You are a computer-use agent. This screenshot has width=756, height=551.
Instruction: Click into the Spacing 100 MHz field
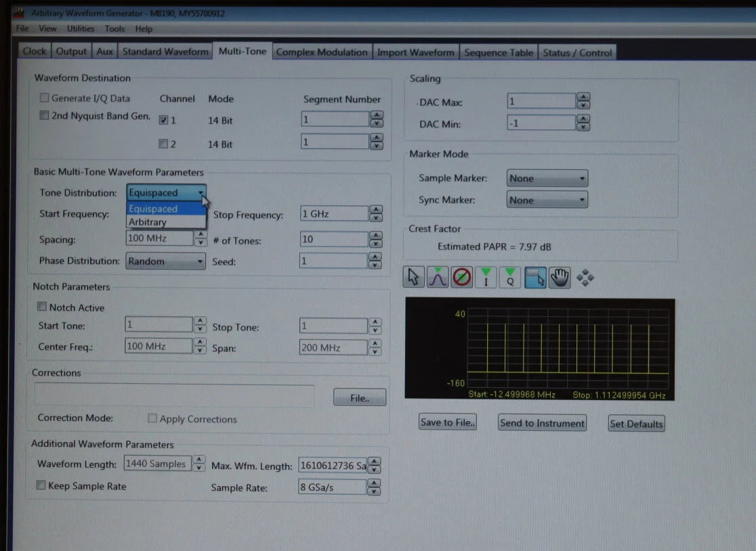click(159, 238)
